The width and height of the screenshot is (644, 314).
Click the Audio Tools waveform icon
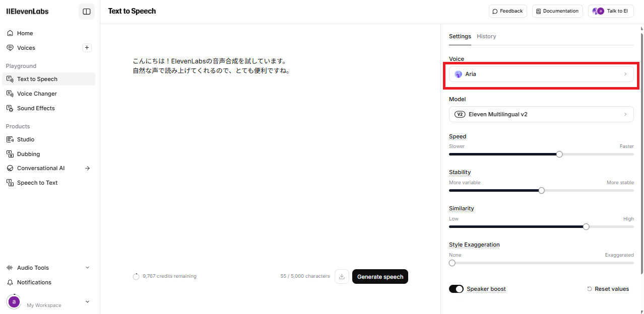10,268
